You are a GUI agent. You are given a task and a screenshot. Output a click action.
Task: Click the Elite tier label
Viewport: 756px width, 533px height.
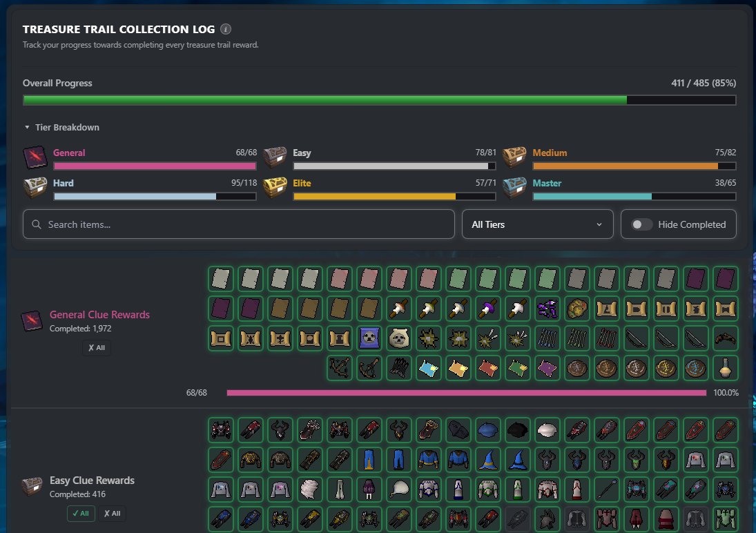[x=302, y=183]
